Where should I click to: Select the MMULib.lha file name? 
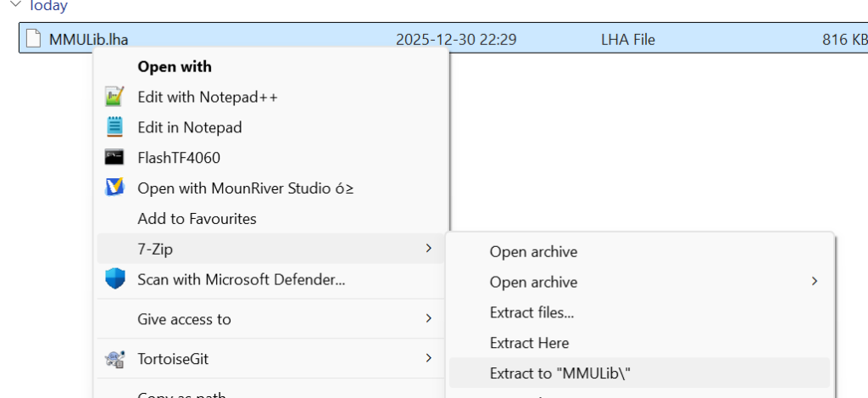[89, 39]
